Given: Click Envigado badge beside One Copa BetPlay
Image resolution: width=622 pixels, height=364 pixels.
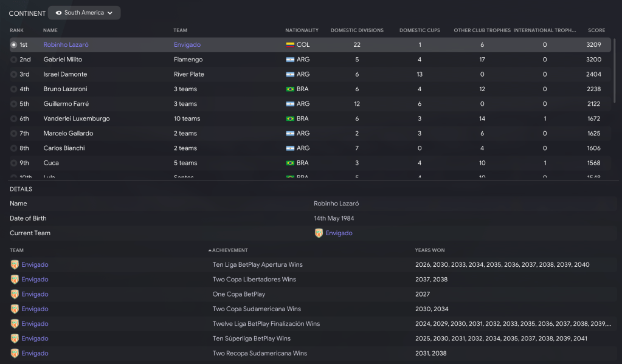Looking at the screenshot, I should [15, 294].
